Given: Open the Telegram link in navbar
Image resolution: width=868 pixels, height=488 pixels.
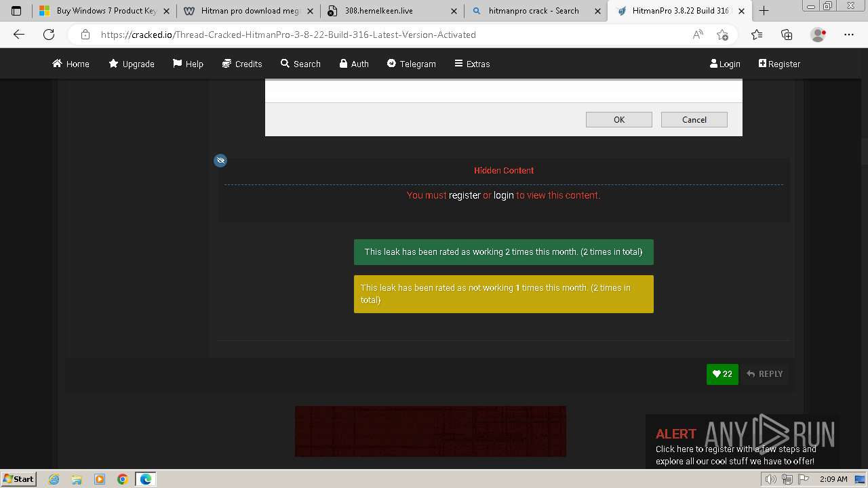Looking at the screenshot, I should [412, 64].
